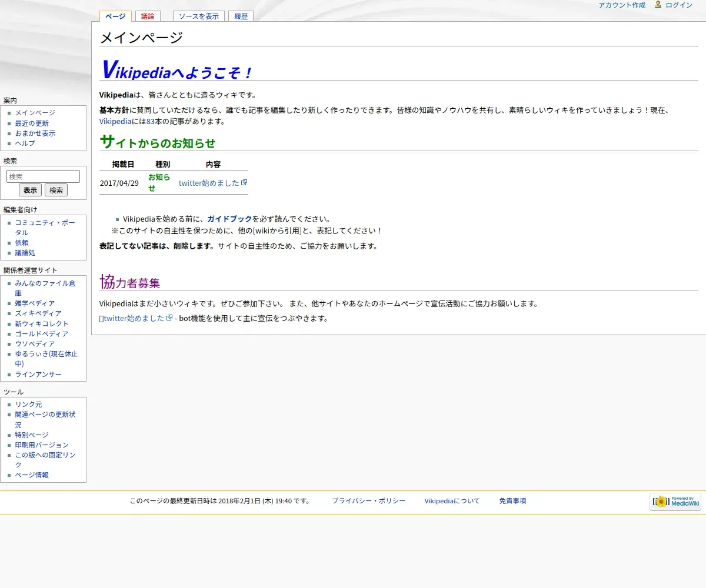Click Vikipediaへようこそ！ heading

[176, 70]
